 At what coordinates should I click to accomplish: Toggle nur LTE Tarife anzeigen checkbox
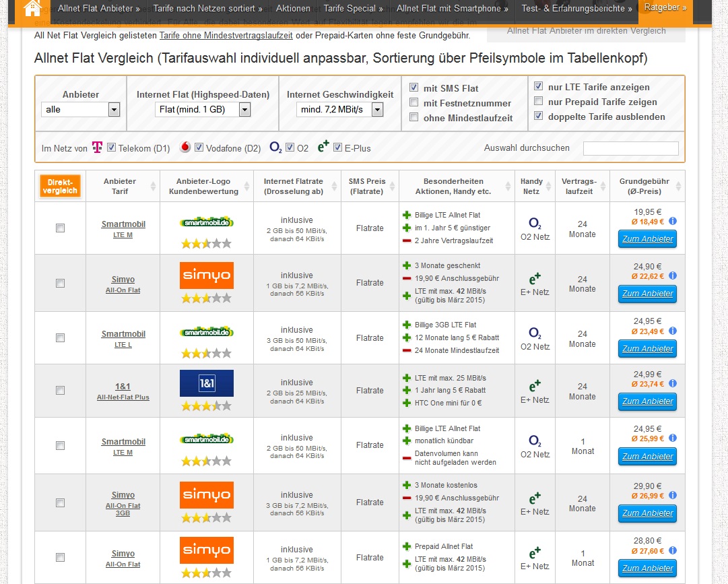coord(538,86)
